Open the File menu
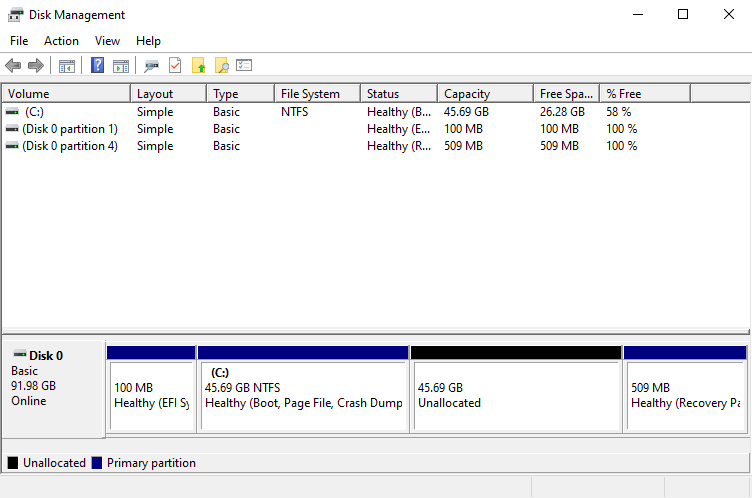Viewport: 752px width, 498px height. (19, 41)
